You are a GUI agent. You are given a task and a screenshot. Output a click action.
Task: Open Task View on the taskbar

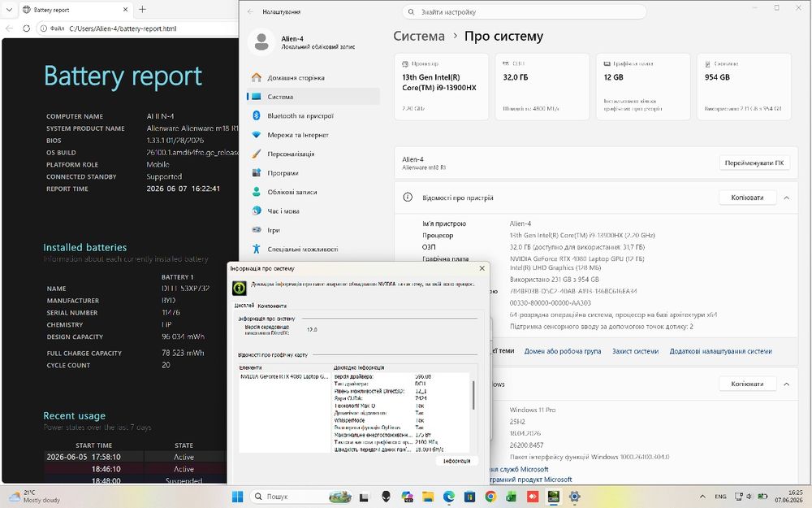364,497
